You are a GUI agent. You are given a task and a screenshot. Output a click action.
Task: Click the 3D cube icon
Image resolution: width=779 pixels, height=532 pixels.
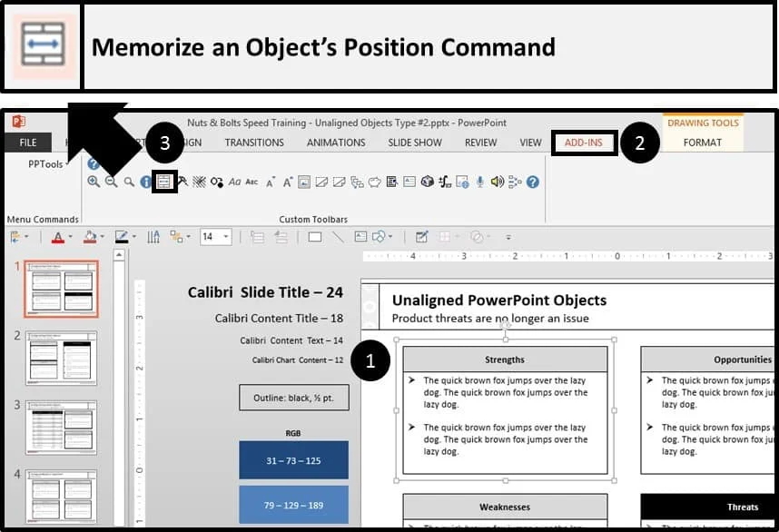428,182
